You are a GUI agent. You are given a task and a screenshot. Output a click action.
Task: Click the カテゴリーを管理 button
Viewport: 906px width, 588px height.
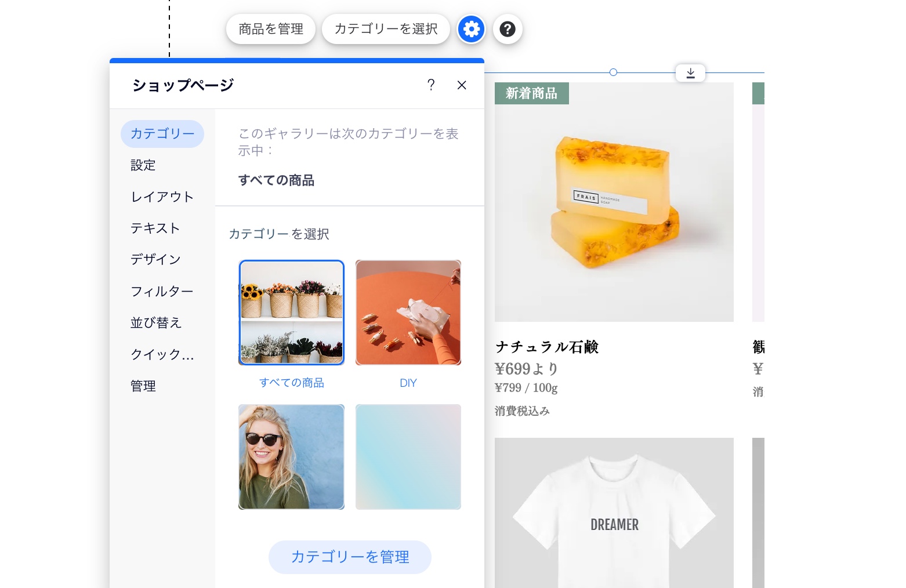[x=350, y=557]
